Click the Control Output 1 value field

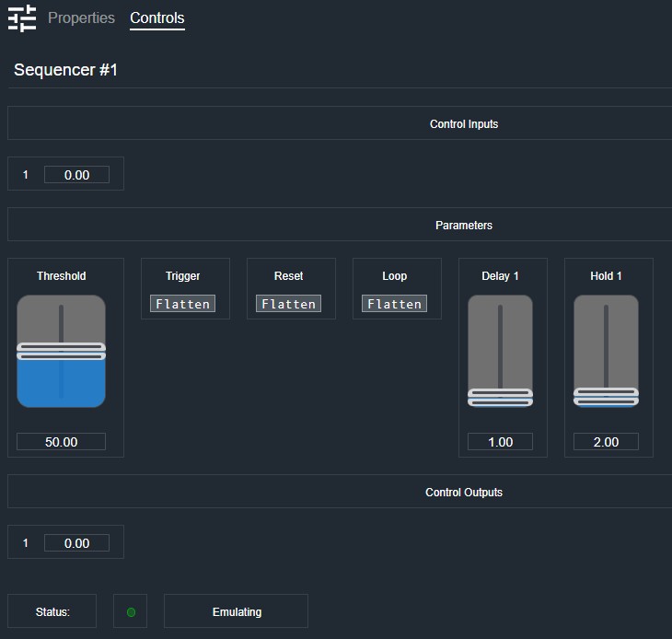point(76,543)
